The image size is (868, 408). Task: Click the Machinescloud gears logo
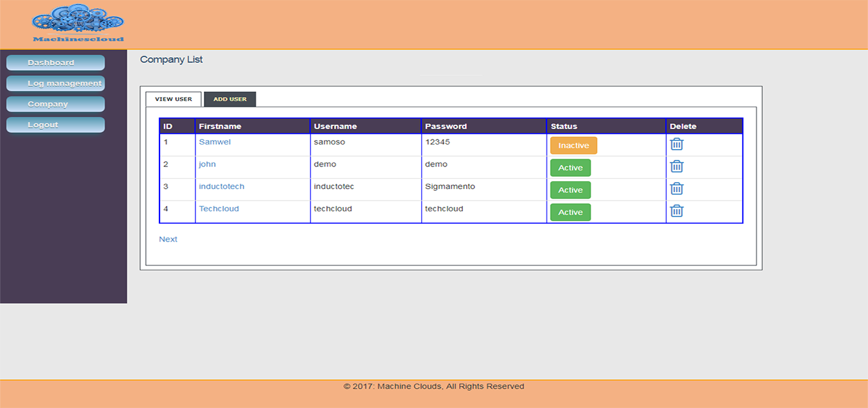click(x=78, y=23)
